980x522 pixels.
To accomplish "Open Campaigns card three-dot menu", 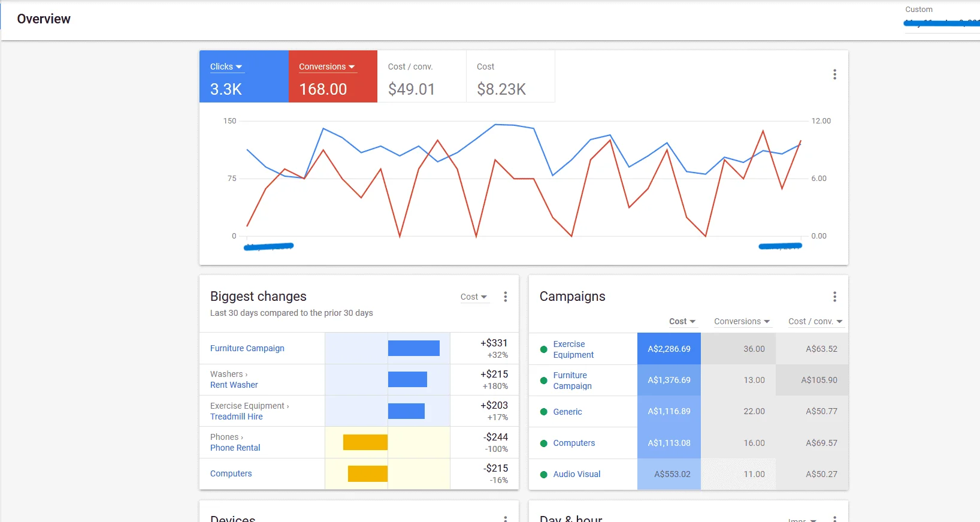I will tap(834, 297).
